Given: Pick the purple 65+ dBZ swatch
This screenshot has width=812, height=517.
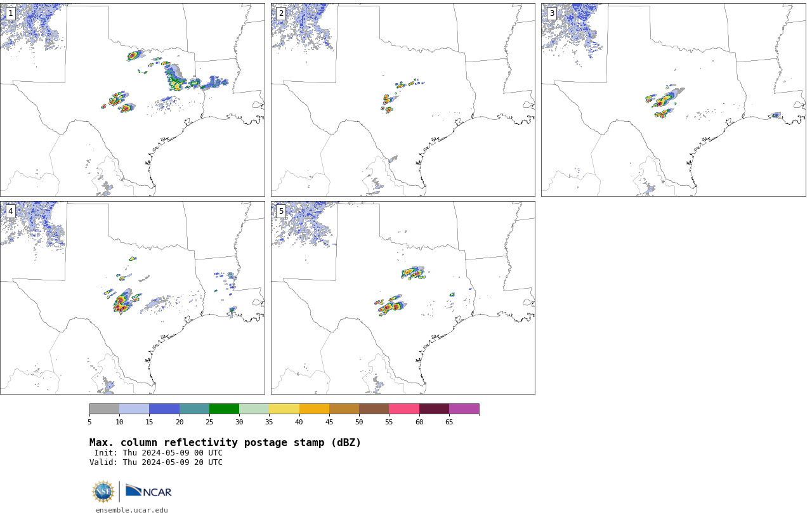Looking at the screenshot, I should tap(464, 409).
